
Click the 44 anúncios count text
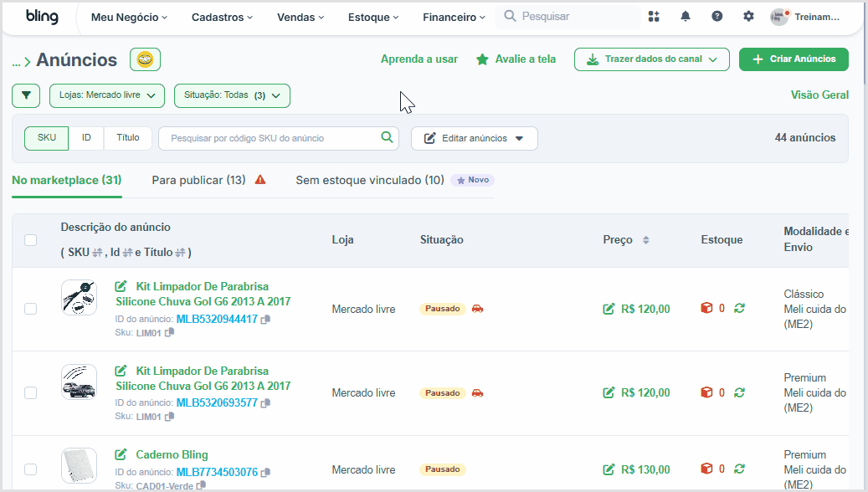coord(805,138)
